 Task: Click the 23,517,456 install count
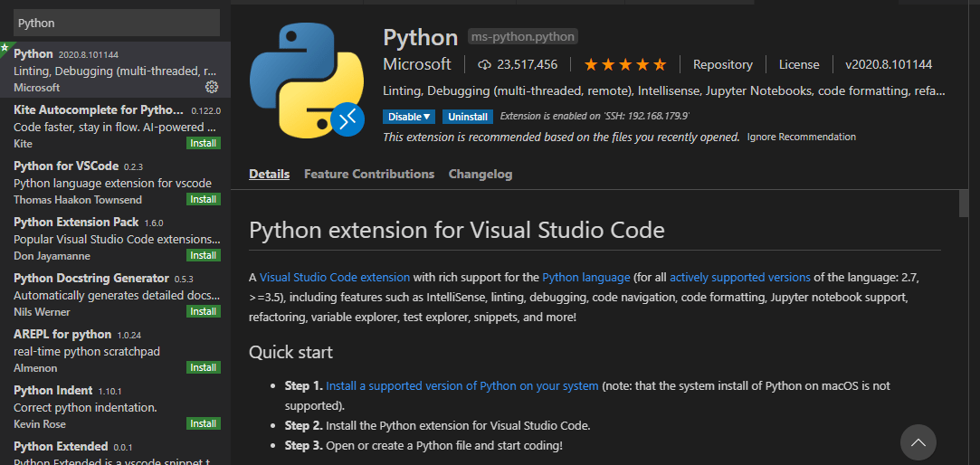click(x=527, y=64)
